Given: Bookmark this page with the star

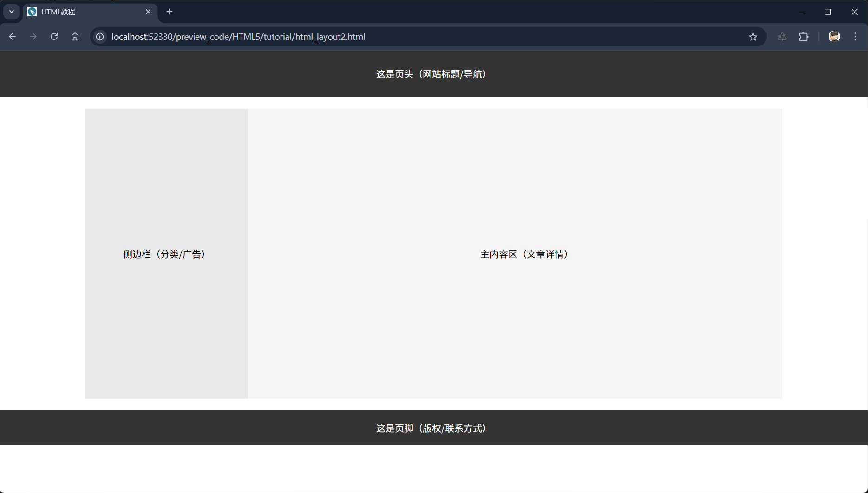Looking at the screenshot, I should [753, 37].
